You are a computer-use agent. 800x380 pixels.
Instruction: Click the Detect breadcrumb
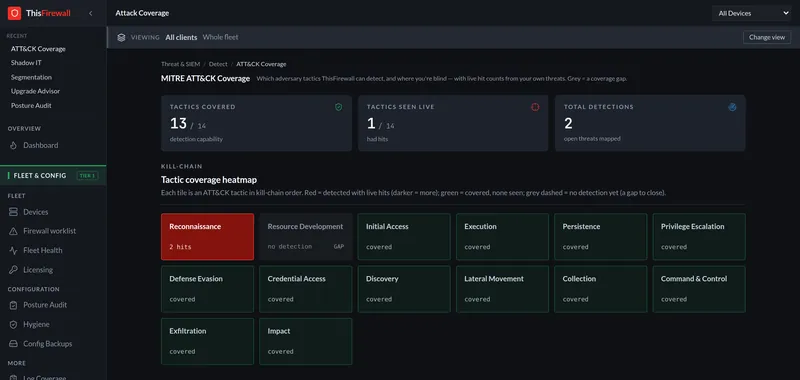pyautogui.click(x=218, y=64)
